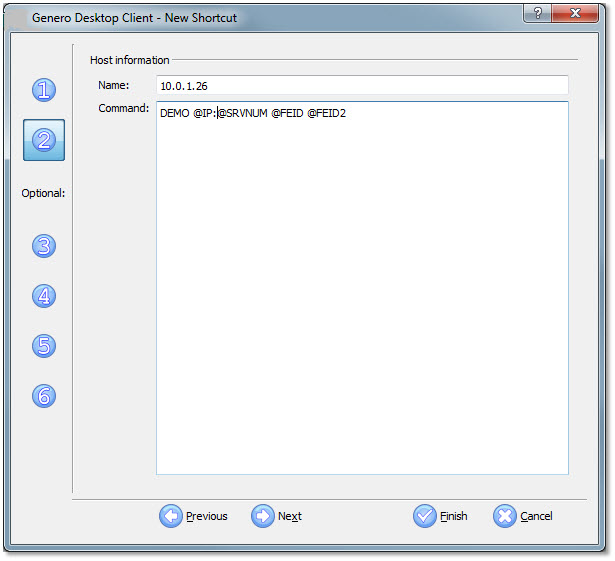Go to wizard step 1
The image size is (615, 561).
coord(44,90)
